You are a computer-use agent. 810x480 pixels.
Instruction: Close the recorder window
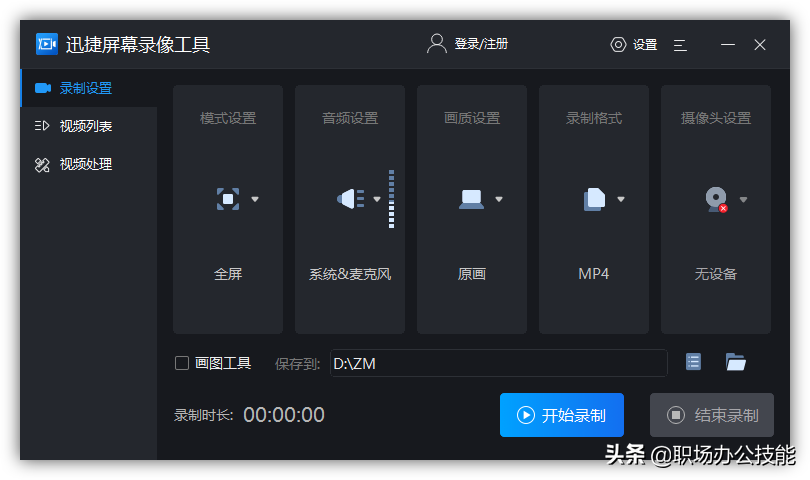click(759, 45)
